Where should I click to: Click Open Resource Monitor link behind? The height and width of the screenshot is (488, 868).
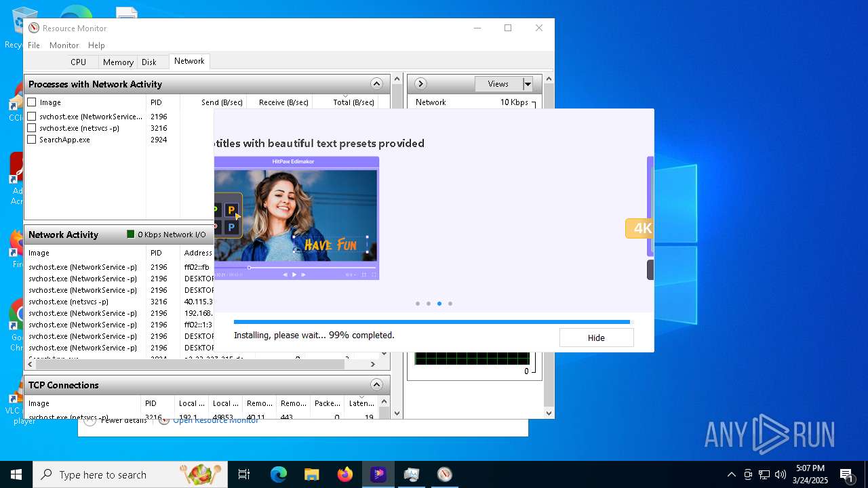pyautogui.click(x=216, y=420)
